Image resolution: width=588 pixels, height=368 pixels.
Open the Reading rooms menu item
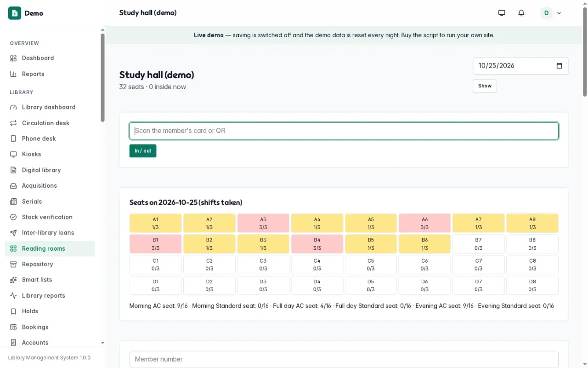tap(50, 249)
